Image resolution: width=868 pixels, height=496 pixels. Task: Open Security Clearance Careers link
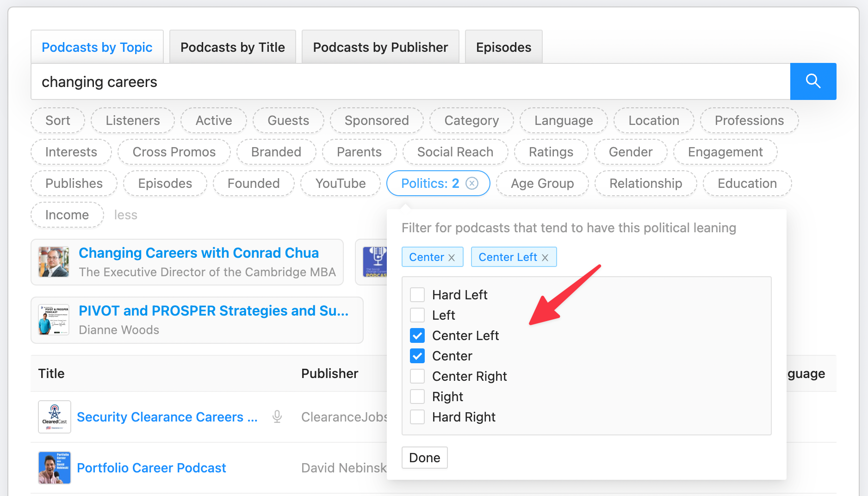[167, 417]
